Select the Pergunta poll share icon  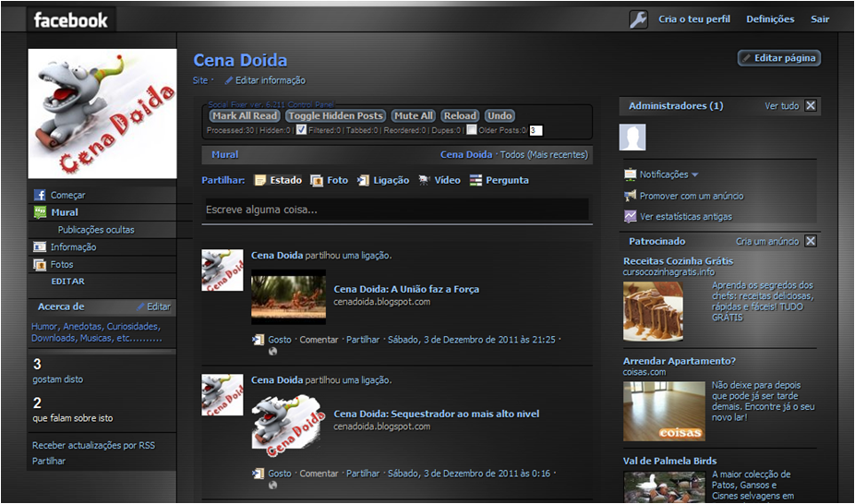pos(476,180)
